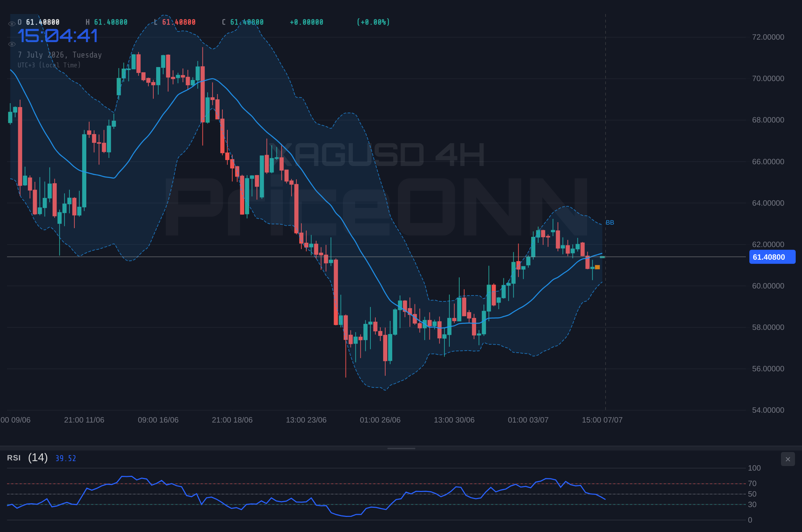Click the 15:04:41 clock display
The width and height of the screenshot is (802, 532).
click(x=58, y=36)
